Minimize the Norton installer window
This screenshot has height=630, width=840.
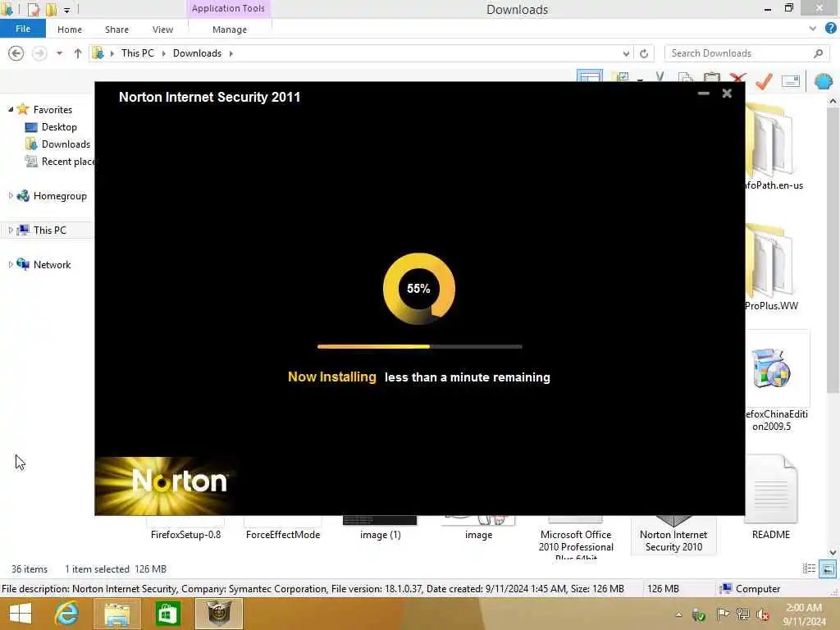click(x=703, y=94)
